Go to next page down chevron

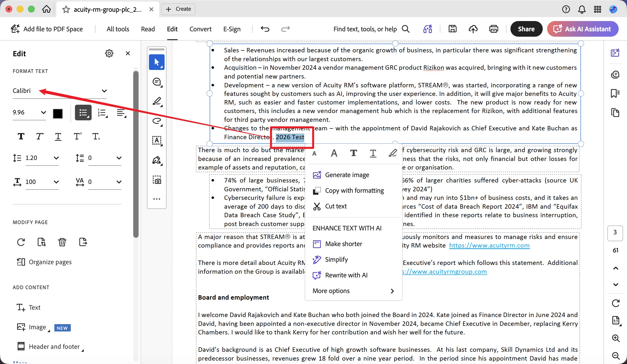(615, 284)
